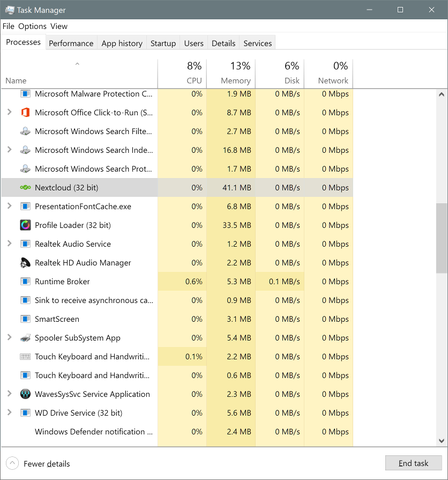Screen dimensions: 448x480
Task: Click the vertical scrollbar thumb
Action: [x=441, y=238]
